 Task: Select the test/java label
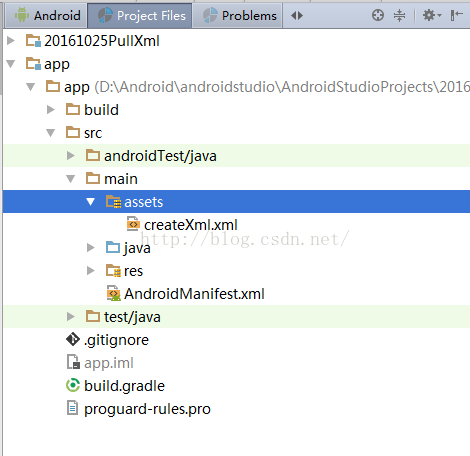click(x=132, y=317)
